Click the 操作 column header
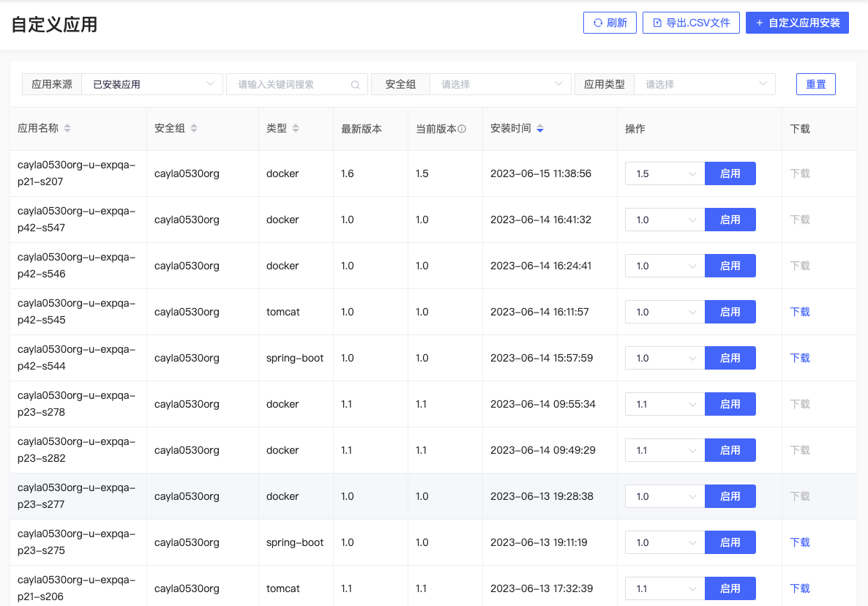Screen dimensions: 868x606 [x=635, y=129]
